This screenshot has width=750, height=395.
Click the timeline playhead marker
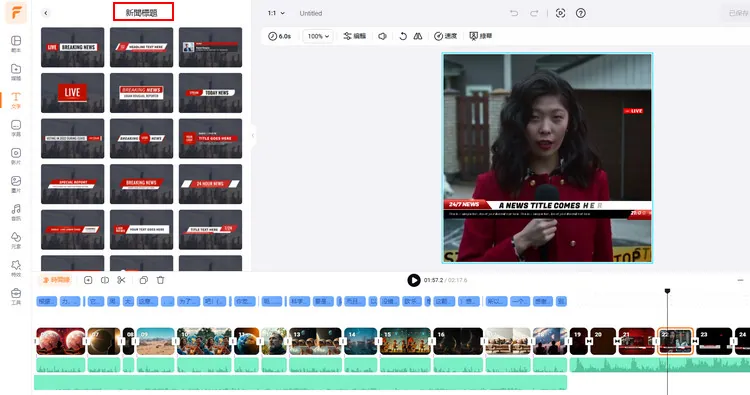667,291
